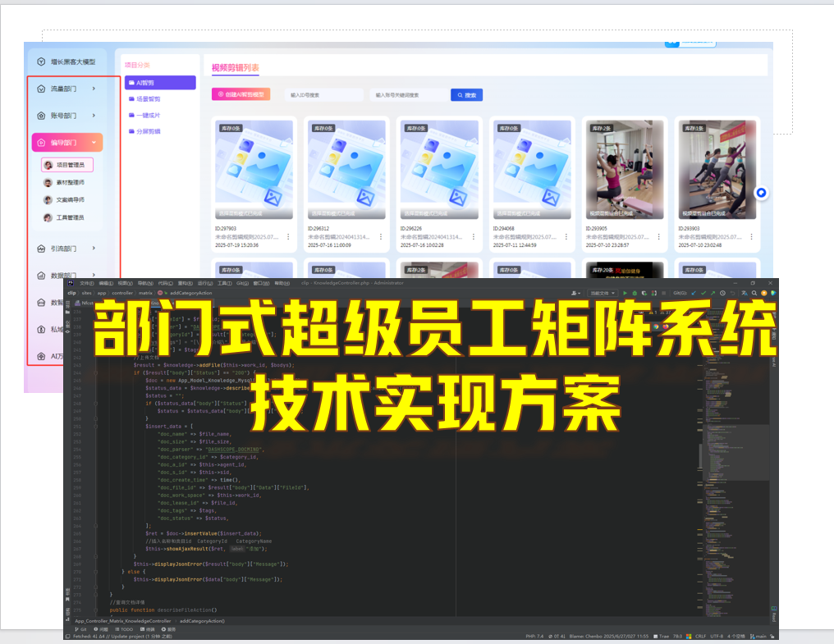This screenshot has height=644, width=834.
Task: Open the ID:293905 fitness video thumbnail
Action: coord(625,170)
